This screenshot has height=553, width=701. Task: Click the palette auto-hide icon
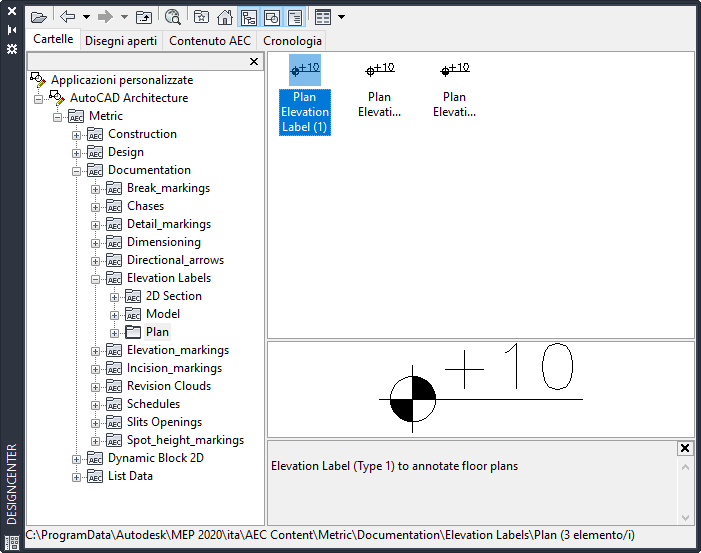coord(12,30)
